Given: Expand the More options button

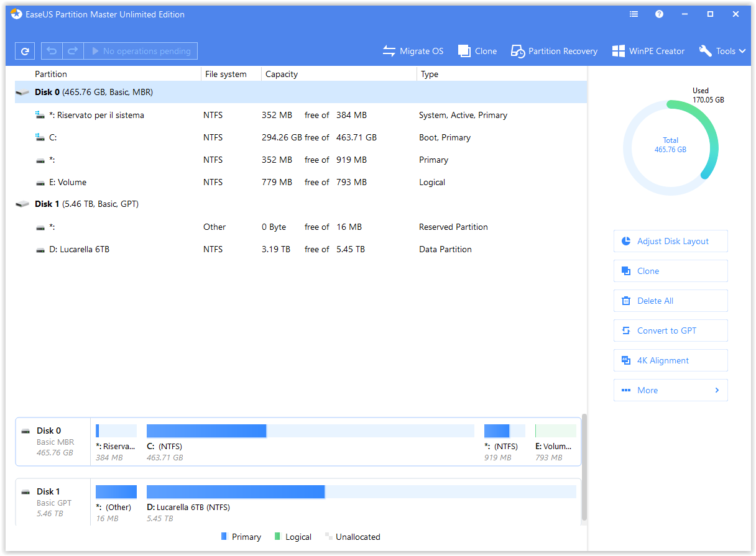Looking at the screenshot, I should (670, 390).
